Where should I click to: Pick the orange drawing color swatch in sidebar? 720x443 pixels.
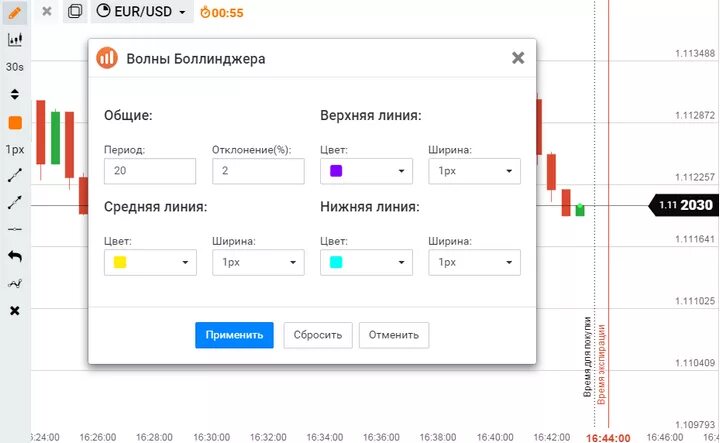point(15,123)
